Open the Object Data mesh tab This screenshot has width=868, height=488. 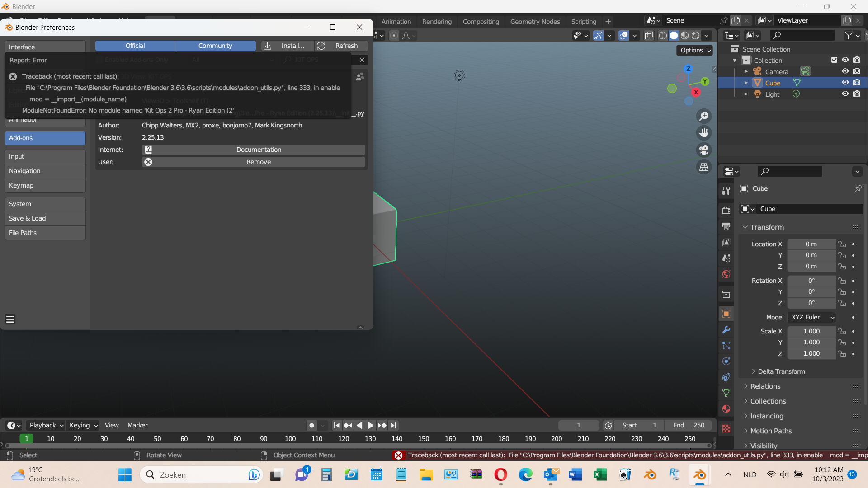pos(726,393)
